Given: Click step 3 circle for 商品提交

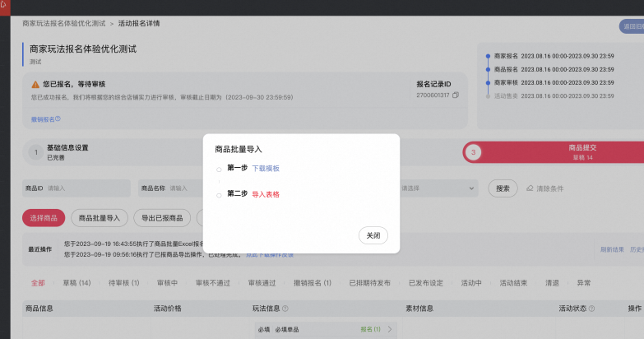Looking at the screenshot, I should (473, 152).
